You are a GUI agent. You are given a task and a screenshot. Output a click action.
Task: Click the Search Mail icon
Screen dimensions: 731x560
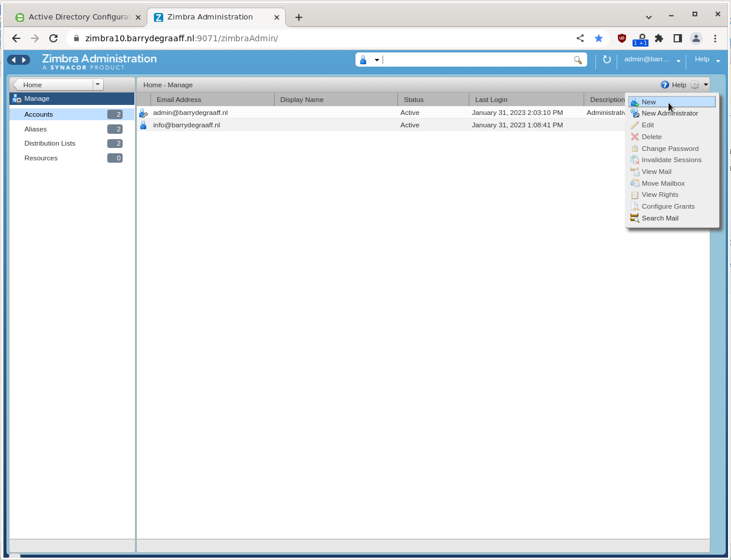click(x=634, y=218)
